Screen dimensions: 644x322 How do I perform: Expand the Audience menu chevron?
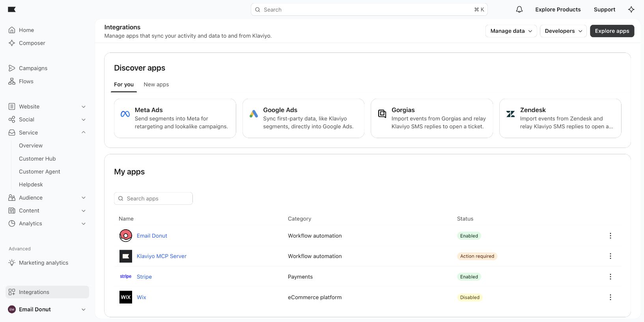pos(84,198)
